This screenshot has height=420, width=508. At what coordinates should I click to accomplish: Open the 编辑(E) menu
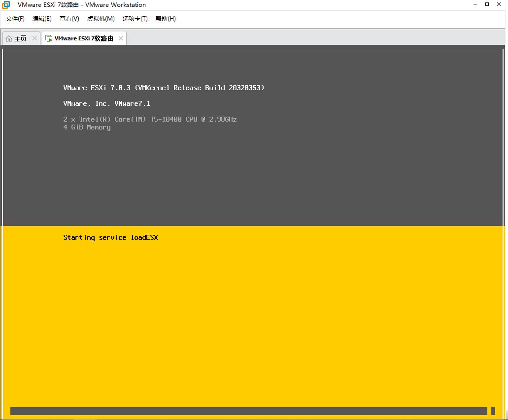(42, 19)
